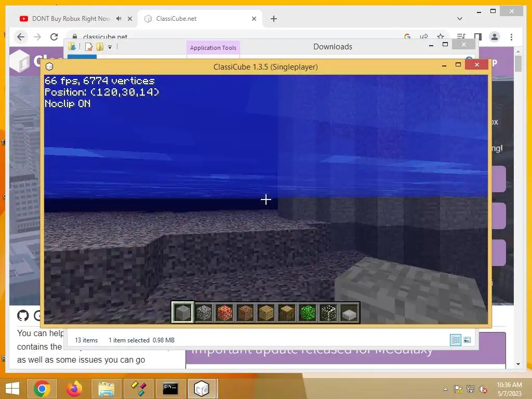Screen dimensions: 532x399
Task: Click the crosshair in the game view
Action: pyautogui.click(x=265, y=199)
